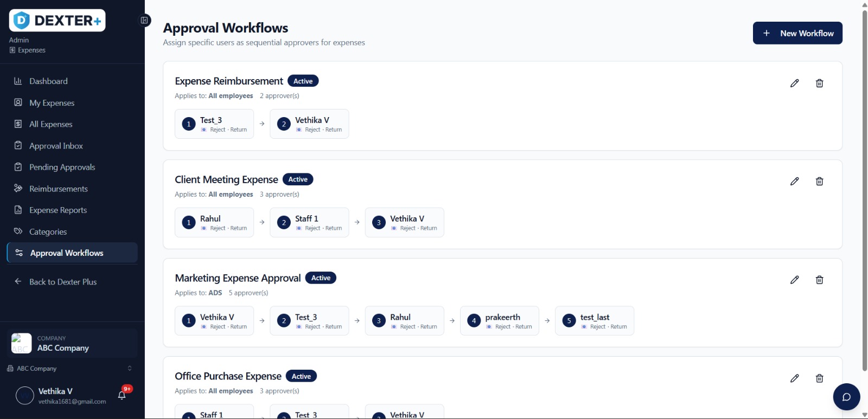The image size is (868, 419).
Task: Delete the Marketing Expense Approval workflow
Action: click(819, 280)
